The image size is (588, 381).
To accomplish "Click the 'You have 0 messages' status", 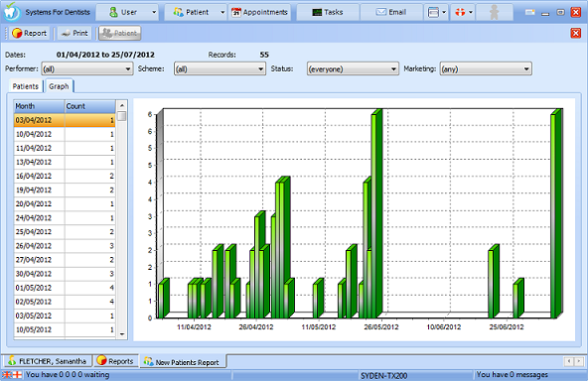I will point(512,375).
